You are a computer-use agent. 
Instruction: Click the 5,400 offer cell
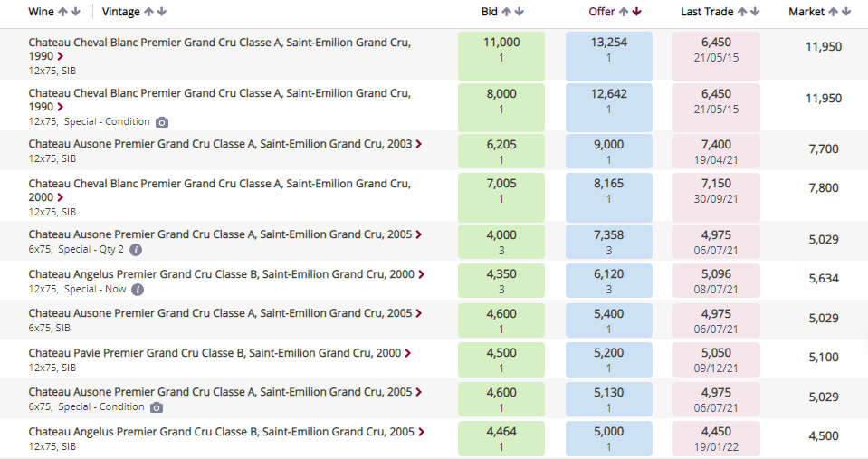tap(609, 320)
